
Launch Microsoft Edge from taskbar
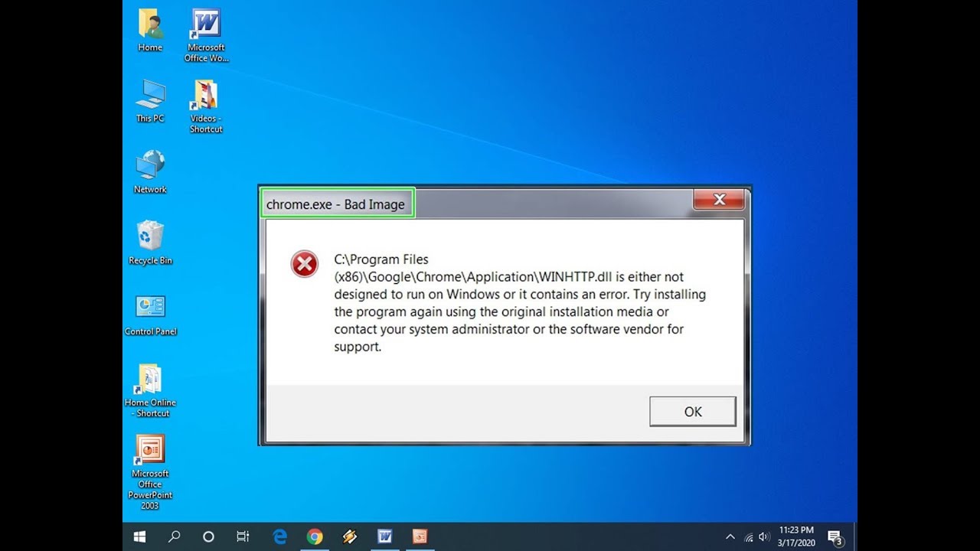[x=280, y=536]
